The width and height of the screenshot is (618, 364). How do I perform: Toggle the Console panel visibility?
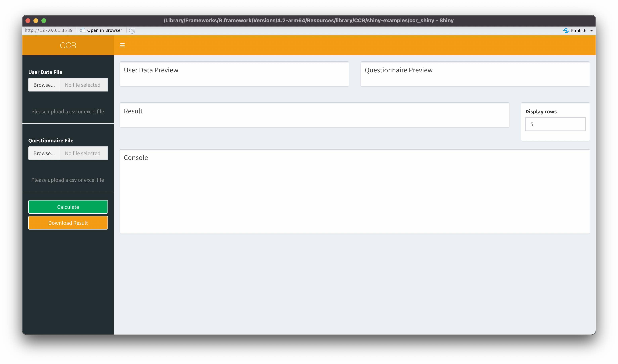tap(136, 157)
